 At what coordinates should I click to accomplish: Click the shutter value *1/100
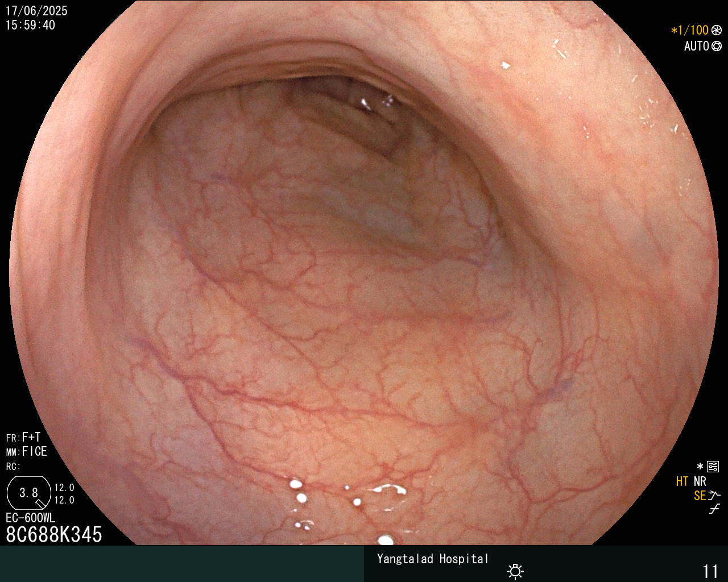tap(689, 30)
